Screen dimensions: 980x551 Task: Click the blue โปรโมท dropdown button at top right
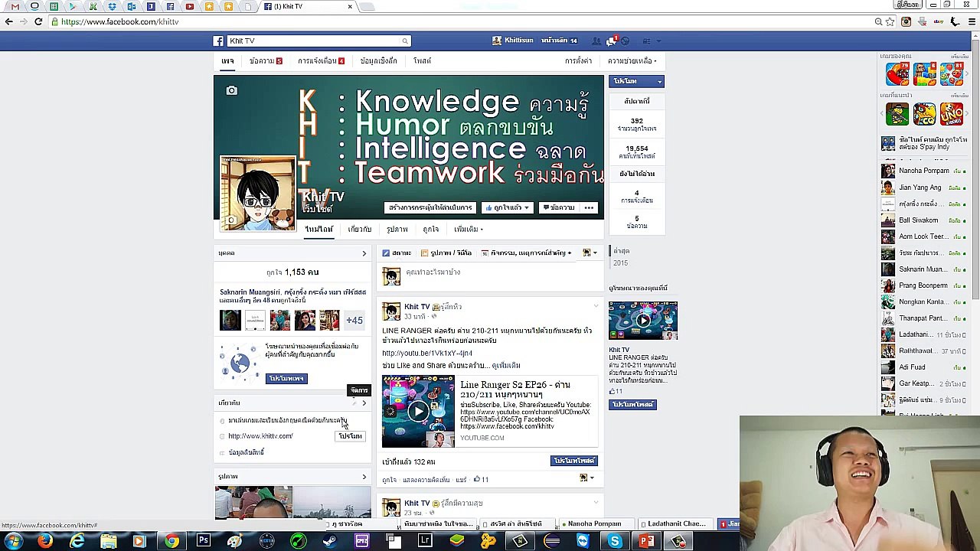(x=636, y=81)
